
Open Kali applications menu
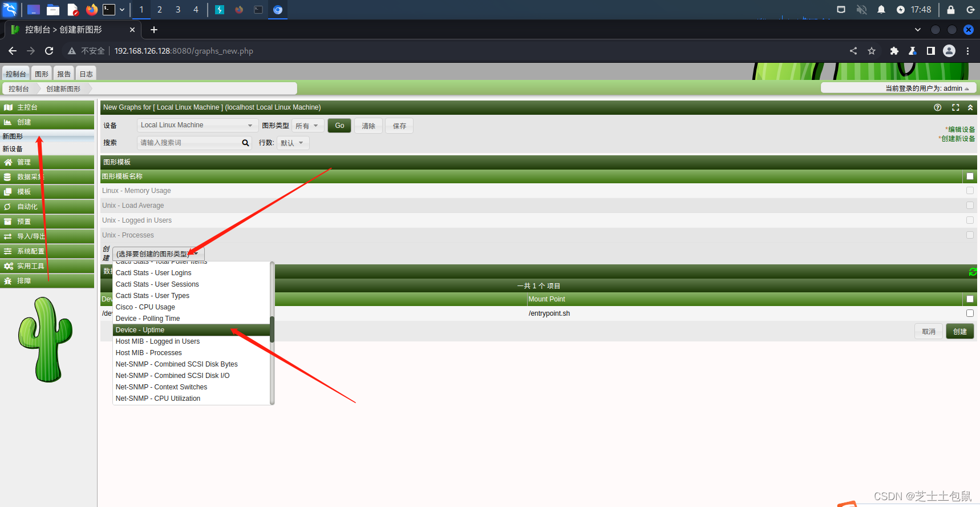click(x=10, y=10)
